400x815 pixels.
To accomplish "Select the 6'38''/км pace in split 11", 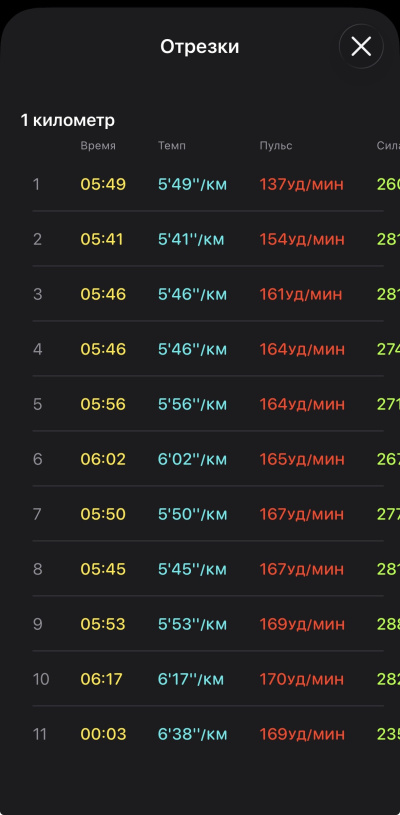I will click(192, 734).
